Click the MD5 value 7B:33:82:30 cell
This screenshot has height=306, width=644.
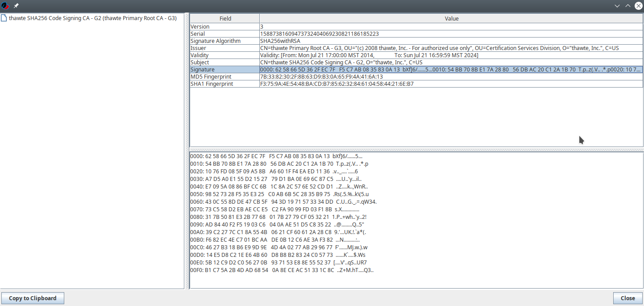451,77
